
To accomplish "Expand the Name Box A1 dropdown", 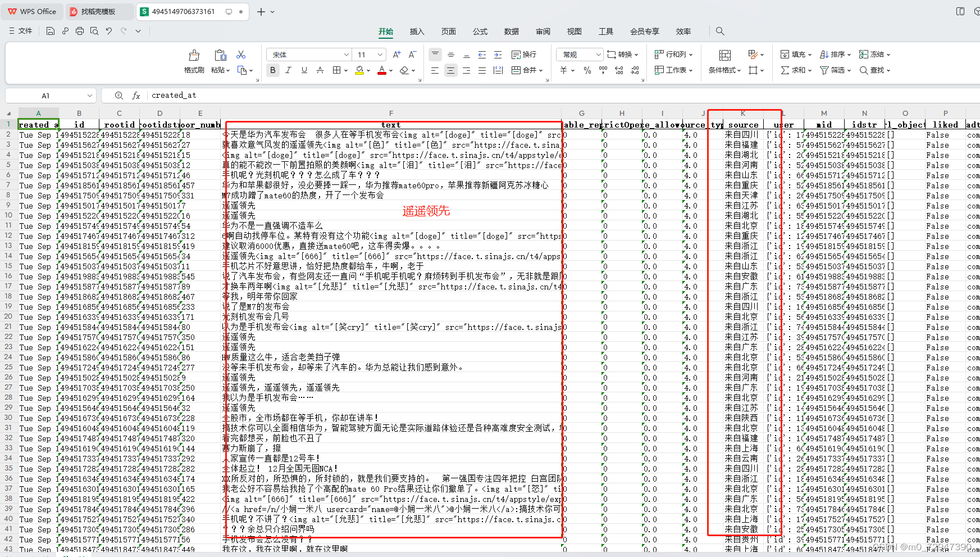I will coord(90,96).
